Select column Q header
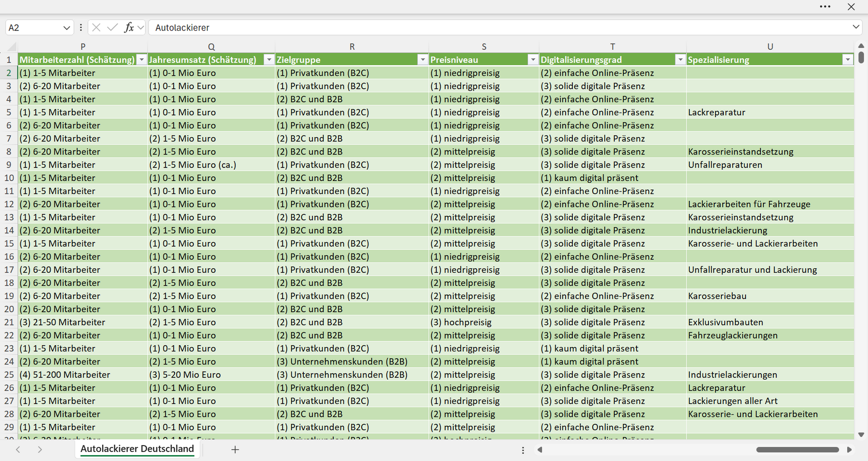This screenshot has height=461, width=868. coord(211,47)
